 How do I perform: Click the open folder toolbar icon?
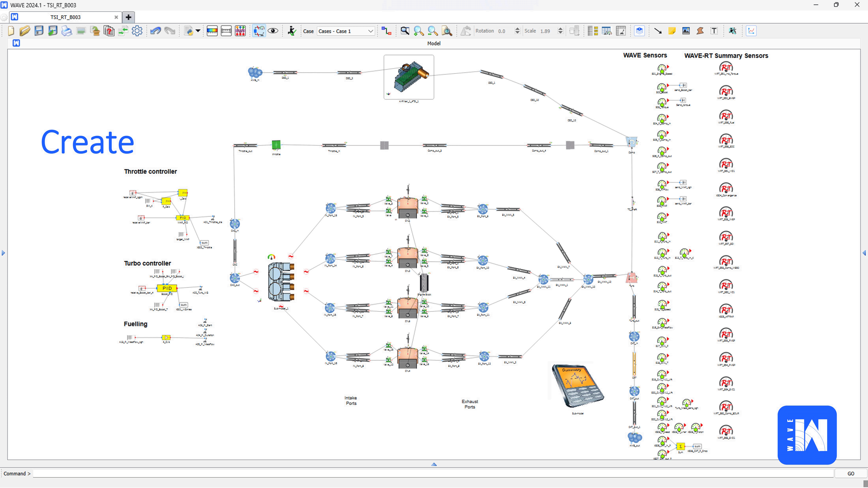coord(25,31)
